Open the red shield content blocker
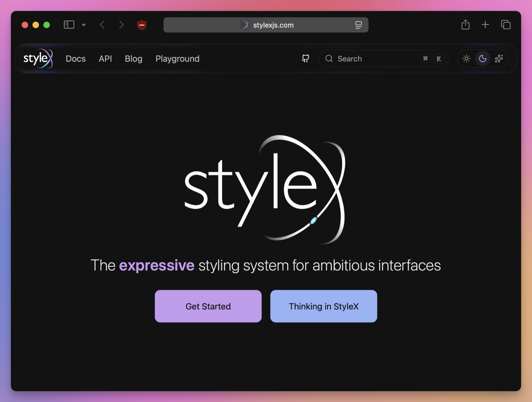 142,25
